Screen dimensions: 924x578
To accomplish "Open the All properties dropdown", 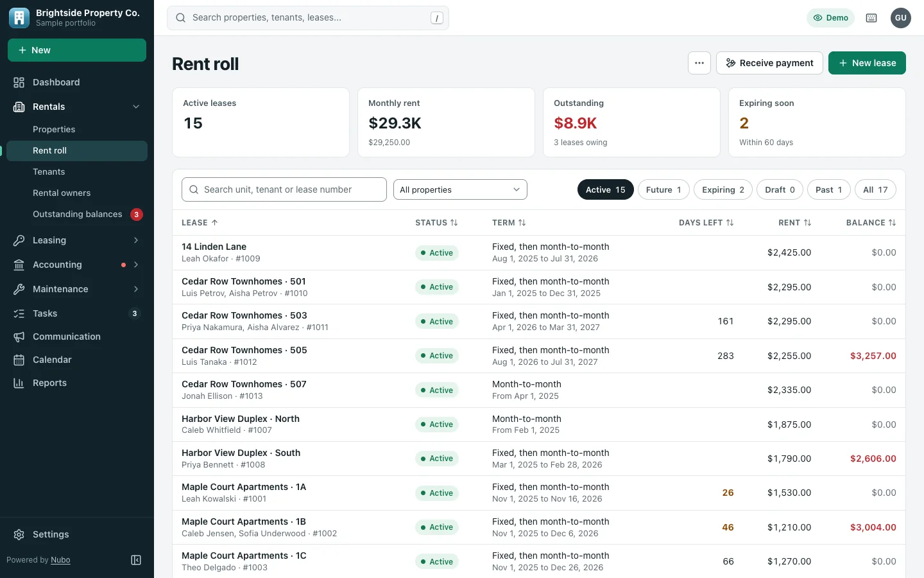I will [460, 189].
